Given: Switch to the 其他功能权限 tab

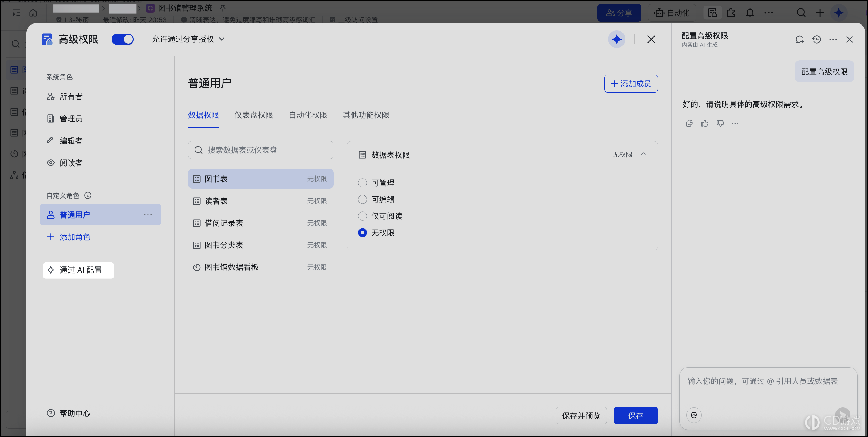Looking at the screenshot, I should [366, 115].
